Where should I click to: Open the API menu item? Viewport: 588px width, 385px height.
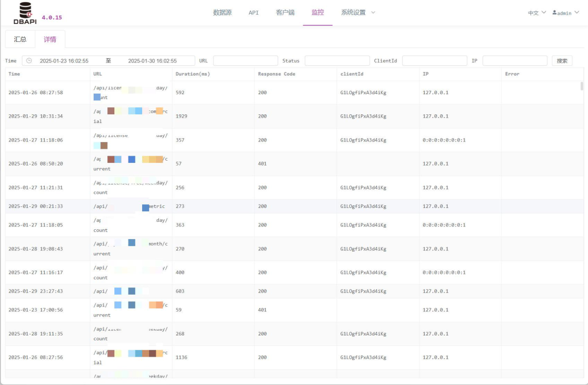coord(254,13)
